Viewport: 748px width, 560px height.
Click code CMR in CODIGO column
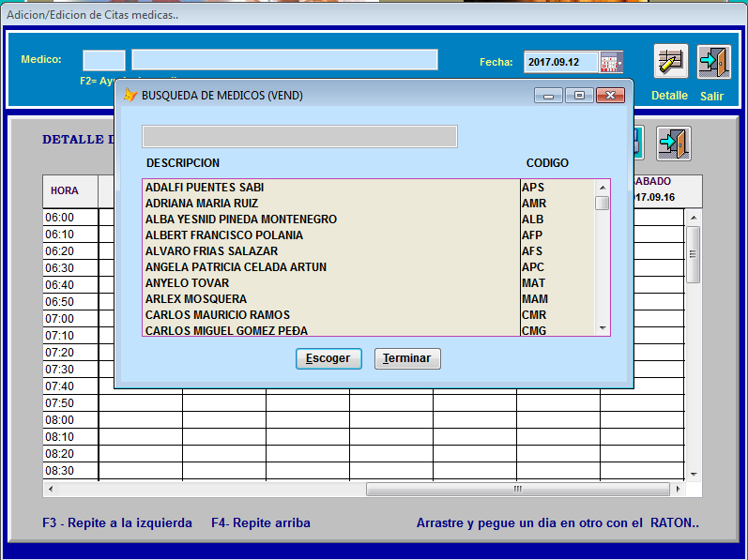tap(534, 315)
